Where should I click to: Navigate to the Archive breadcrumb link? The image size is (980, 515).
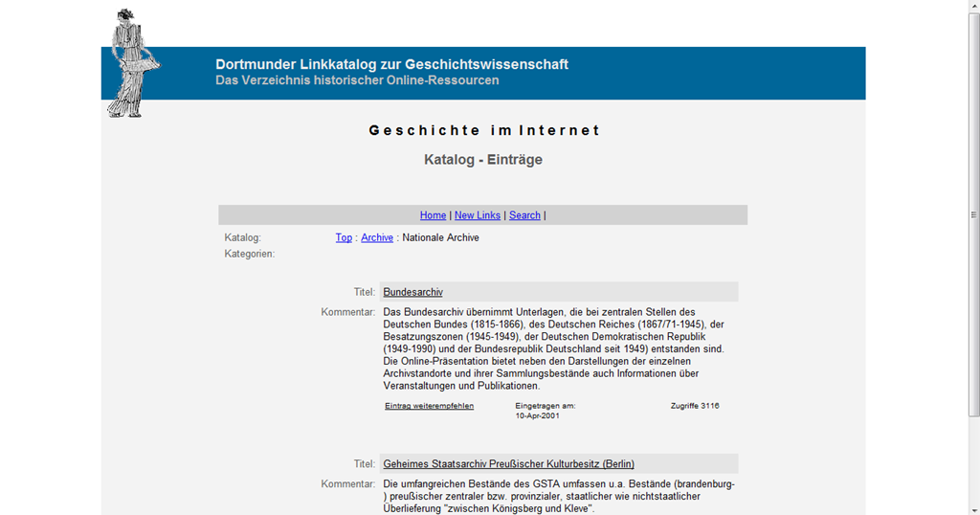[x=377, y=237]
